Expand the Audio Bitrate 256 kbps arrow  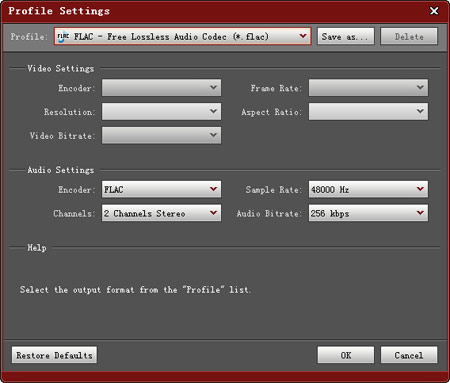420,213
